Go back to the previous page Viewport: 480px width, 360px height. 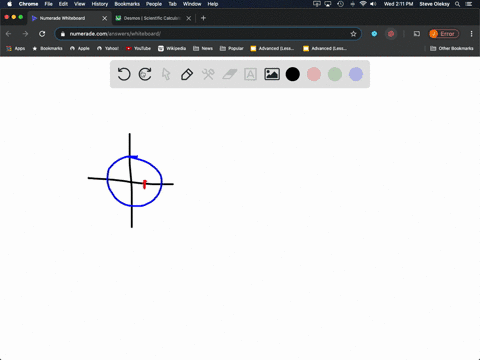9,34
